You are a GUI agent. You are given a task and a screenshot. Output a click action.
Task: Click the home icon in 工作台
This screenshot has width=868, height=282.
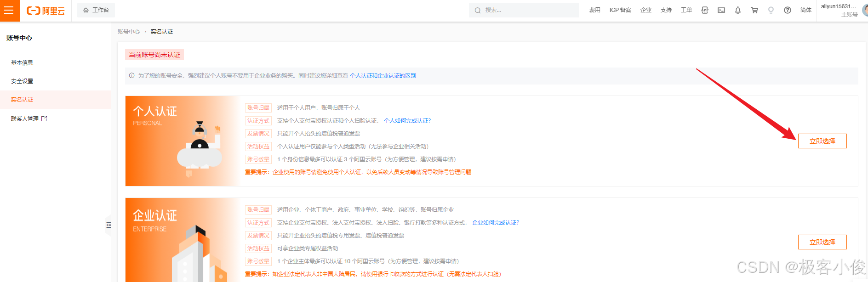click(x=86, y=10)
